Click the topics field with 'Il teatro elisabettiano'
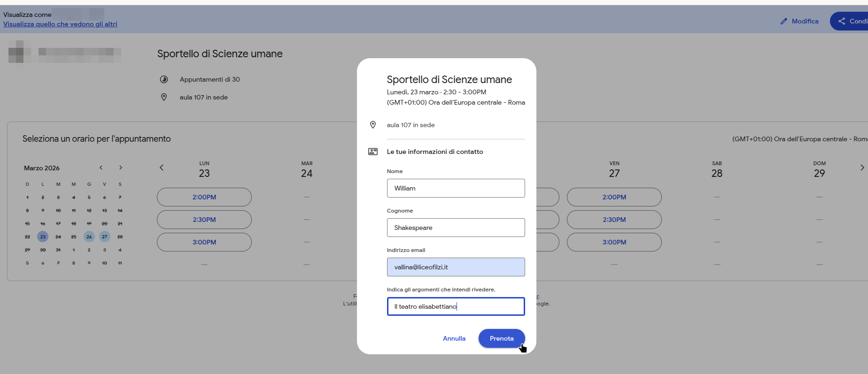The height and width of the screenshot is (374, 868). (x=456, y=306)
